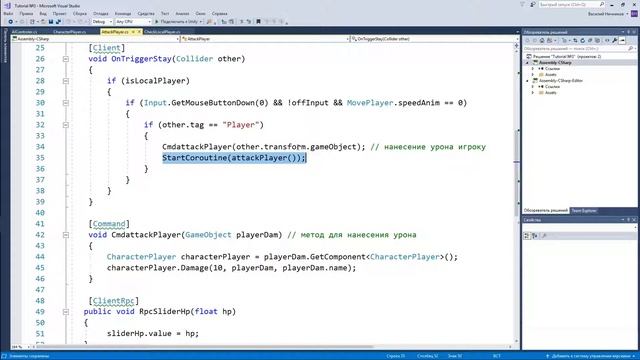
Task: Switch to the Team Explorer tab
Action: [x=584, y=211]
